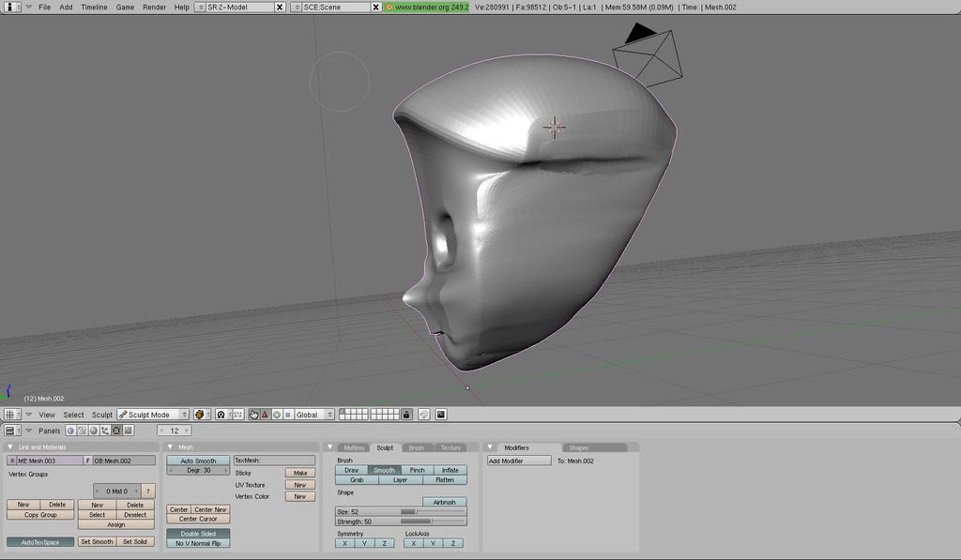This screenshot has width=961, height=560.
Task: Select the translate manipulator triangle icon
Action: tap(265, 415)
